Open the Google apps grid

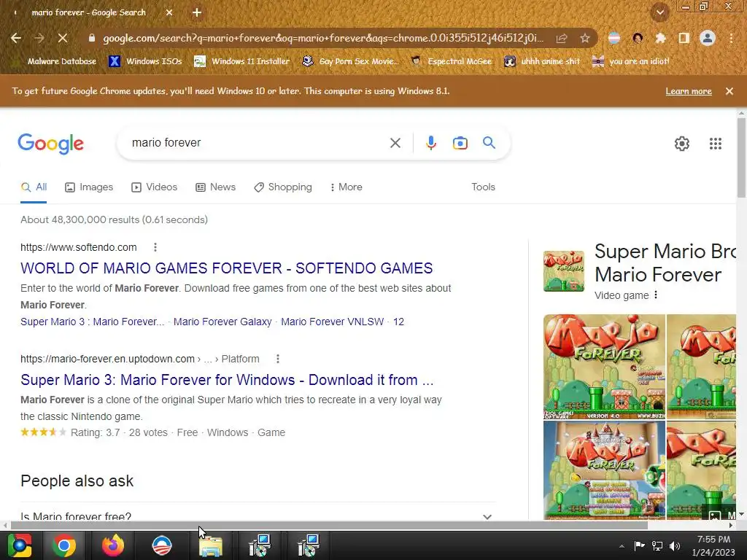point(716,144)
